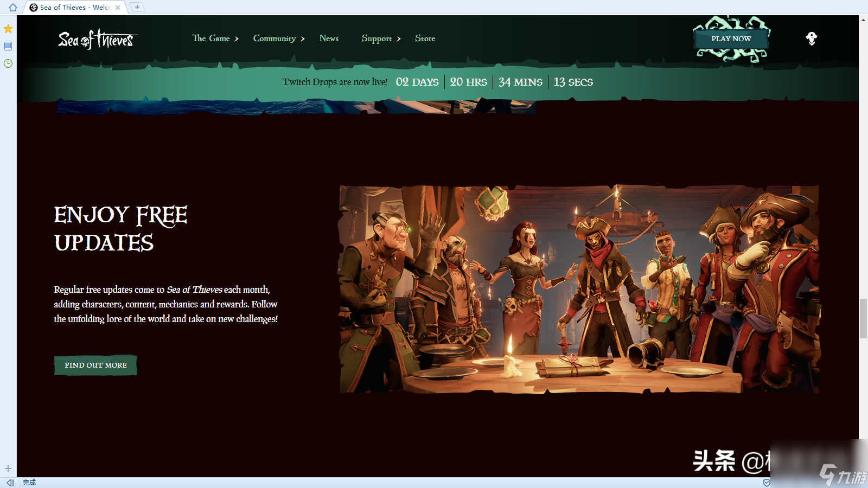The width and height of the screenshot is (868, 488).
Task: Open history clock icon in sidebar
Action: [8, 63]
